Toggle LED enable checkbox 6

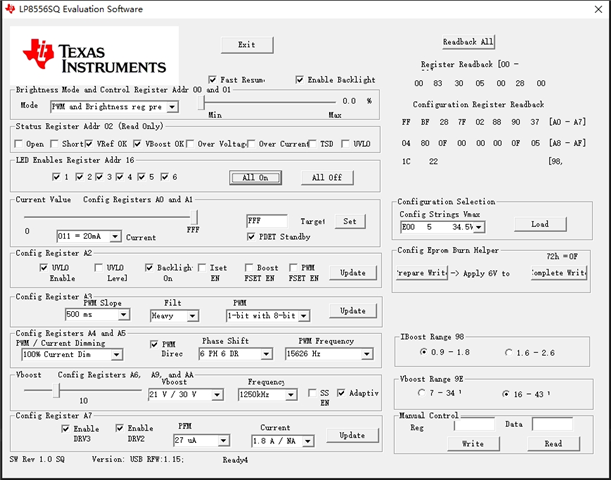point(165,177)
